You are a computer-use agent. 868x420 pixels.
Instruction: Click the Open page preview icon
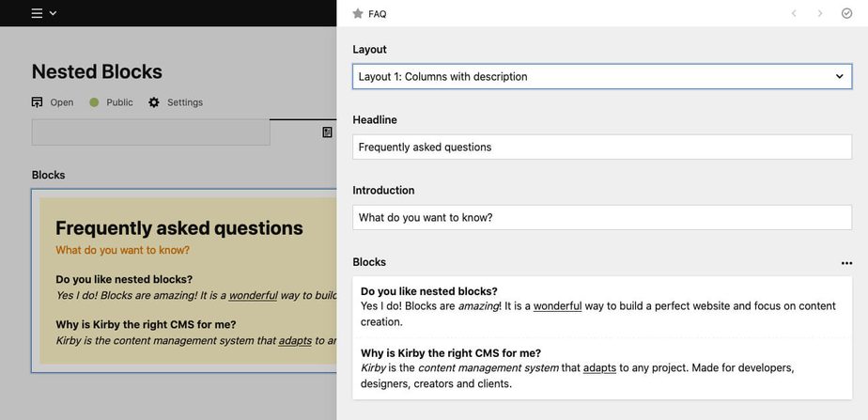pyautogui.click(x=38, y=102)
